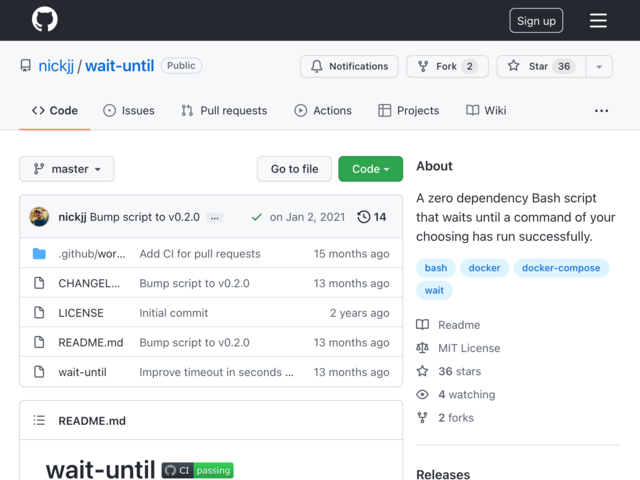Click the file icon beside wait-until
The width and height of the screenshot is (640, 480).
39,372
